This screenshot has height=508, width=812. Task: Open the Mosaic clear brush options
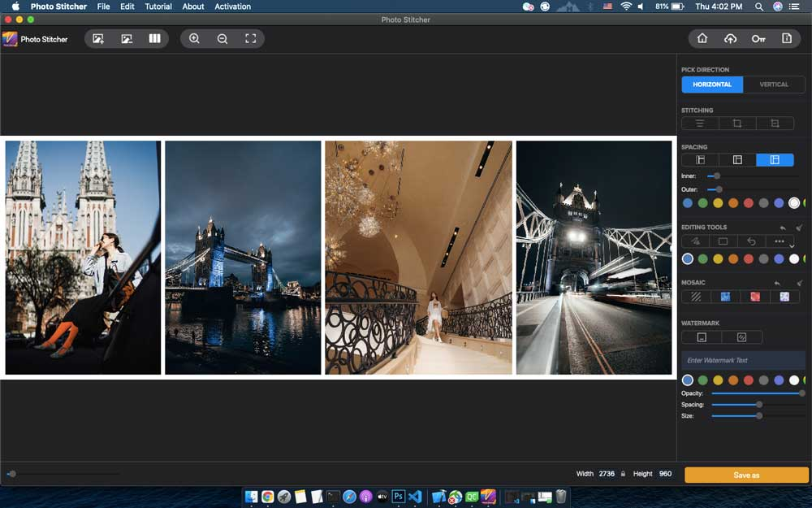(697, 296)
